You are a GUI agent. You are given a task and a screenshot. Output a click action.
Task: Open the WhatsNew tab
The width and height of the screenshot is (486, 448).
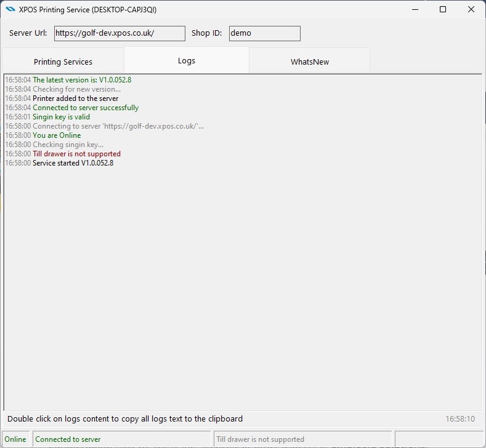(x=310, y=62)
